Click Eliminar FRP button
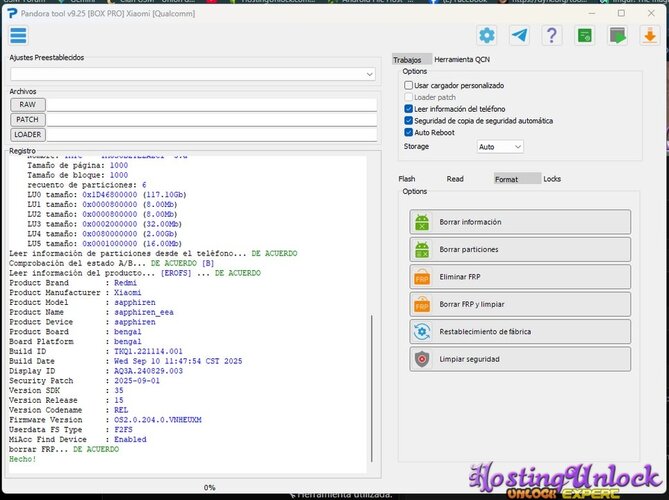 point(520,277)
